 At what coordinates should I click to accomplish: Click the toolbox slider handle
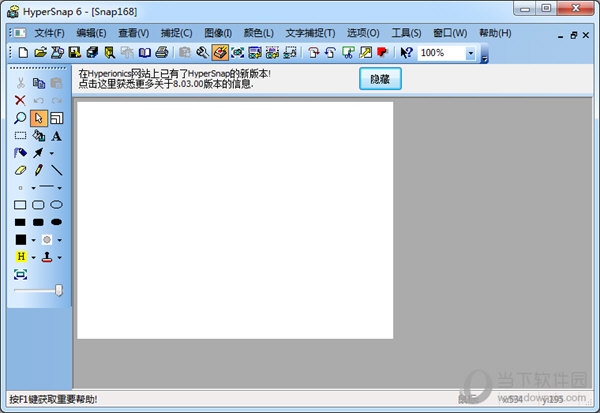[59, 291]
